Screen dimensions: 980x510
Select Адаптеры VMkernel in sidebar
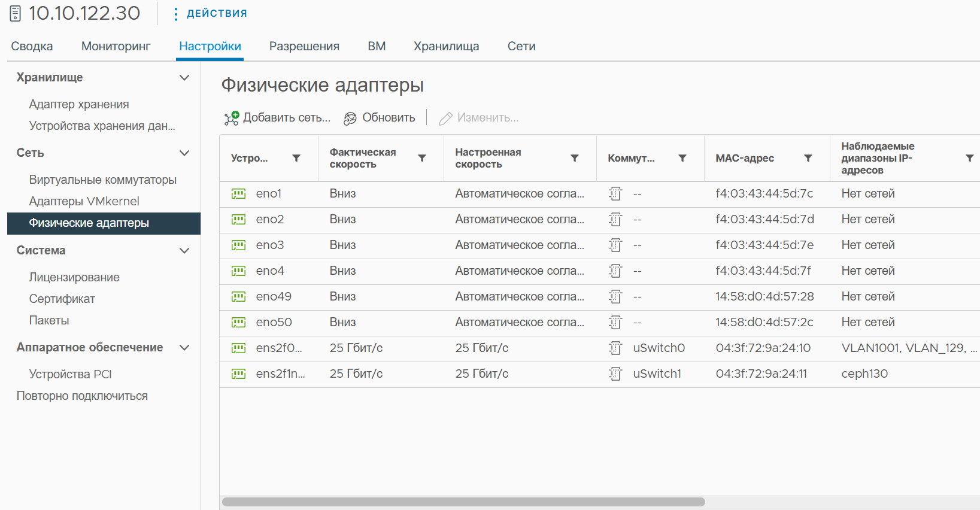[84, 201]
